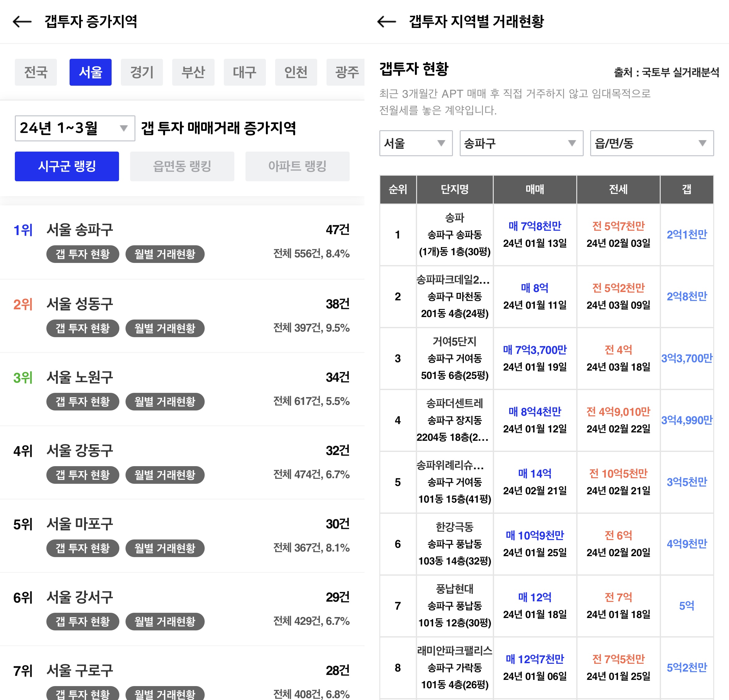Switch to the 경기 region tab
729x700 pixels.
[x=142, y=72]
